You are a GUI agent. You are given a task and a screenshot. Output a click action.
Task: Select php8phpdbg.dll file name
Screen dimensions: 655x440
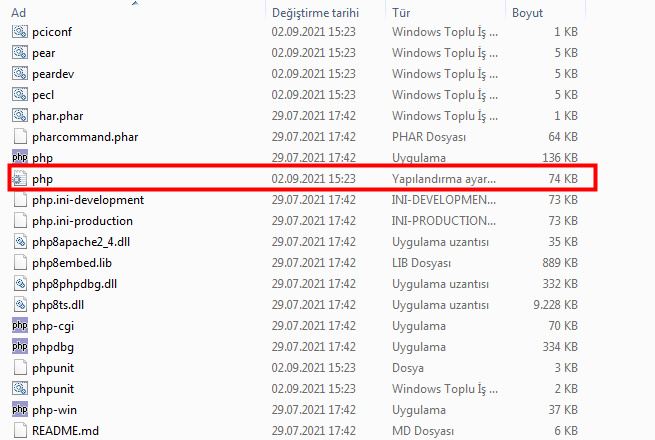click(x=74, y=284)
